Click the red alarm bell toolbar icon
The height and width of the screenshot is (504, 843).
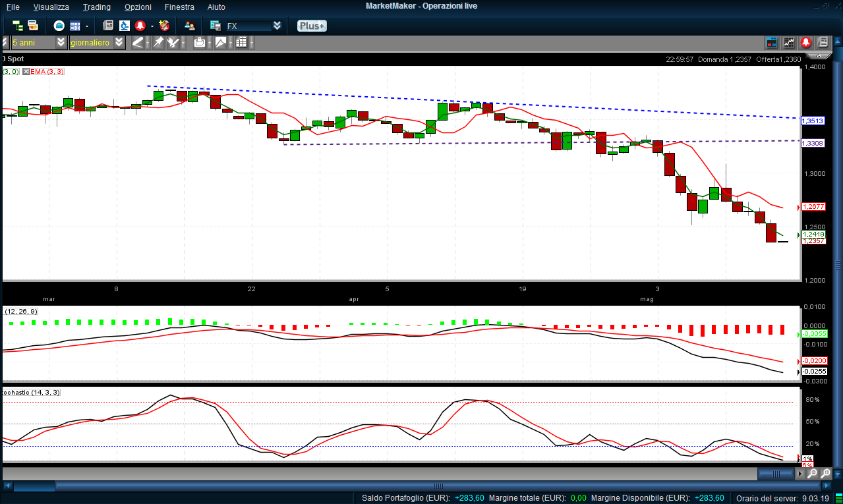(140, 26)
